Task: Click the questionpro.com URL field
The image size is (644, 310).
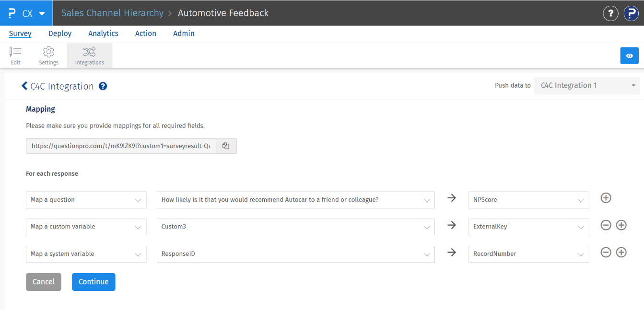Action: 120,146
